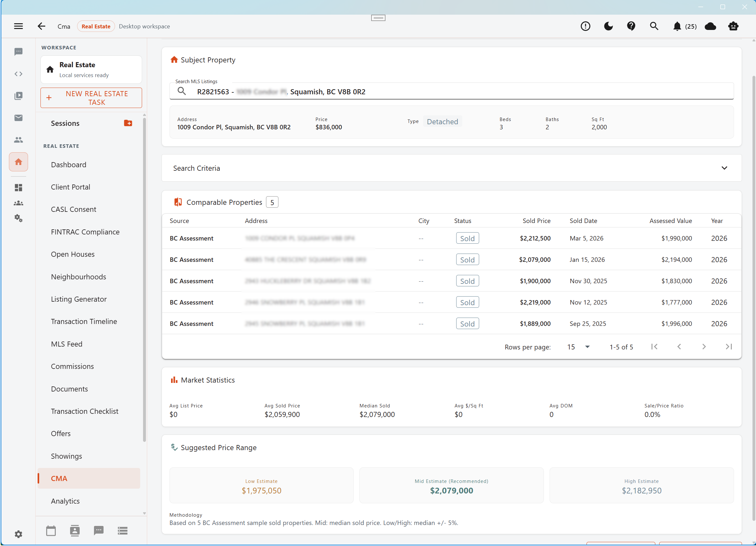The height and width of the screenshot is (546, 756).
Task: Click the Detached type chip
Action: [x=442, y=122]
